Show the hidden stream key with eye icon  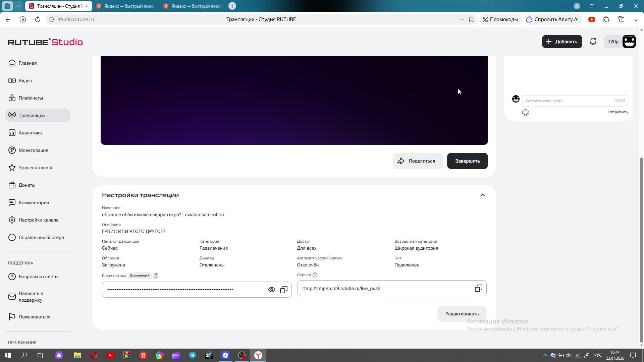pos(272,290)
